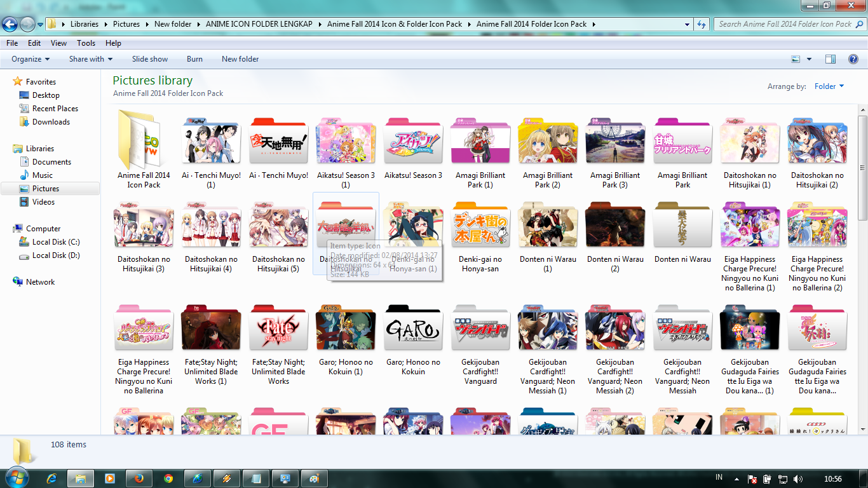
Task: Open the Help menu
Action: coord(113,43)
